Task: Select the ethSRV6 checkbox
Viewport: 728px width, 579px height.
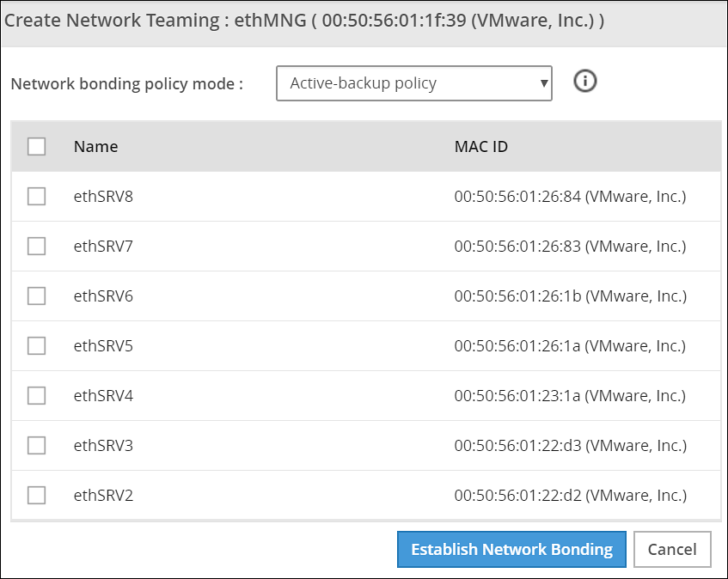Action: pos(36,296)
